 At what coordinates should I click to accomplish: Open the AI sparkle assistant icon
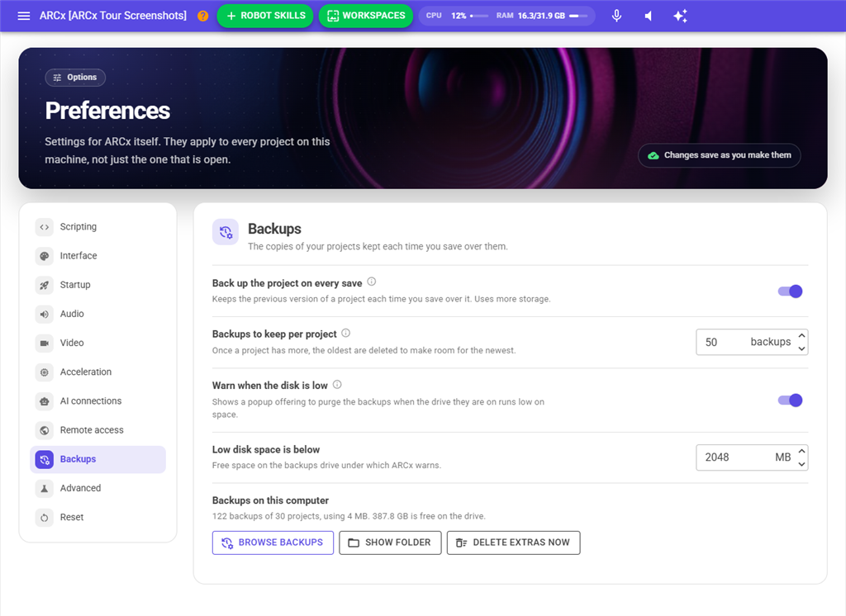[681, 16]
